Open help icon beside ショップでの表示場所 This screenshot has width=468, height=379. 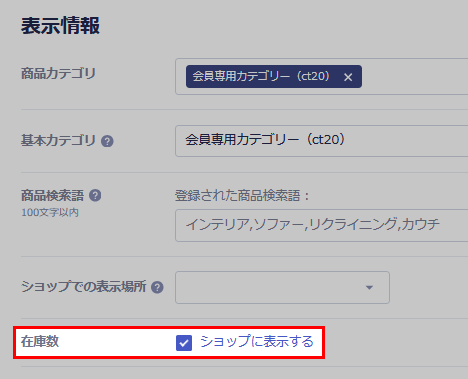click(x=157, y=287)
